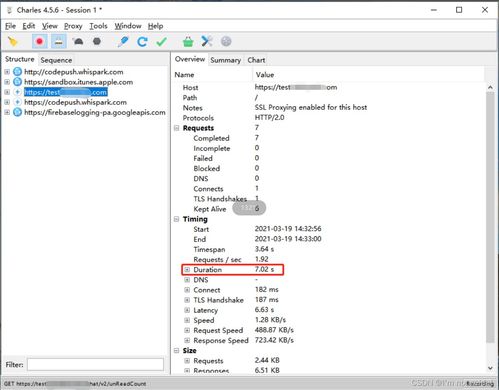Click globe icon of http://codepush.whispark.com

[17, 72]
